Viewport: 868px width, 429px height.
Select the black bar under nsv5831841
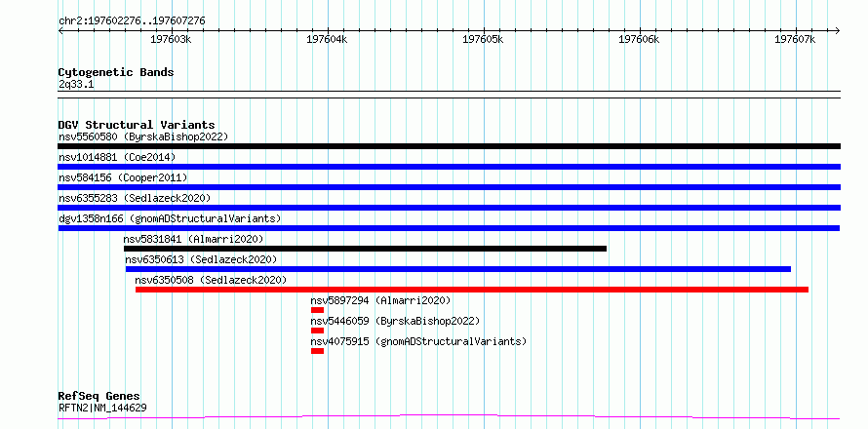(365, 249)
